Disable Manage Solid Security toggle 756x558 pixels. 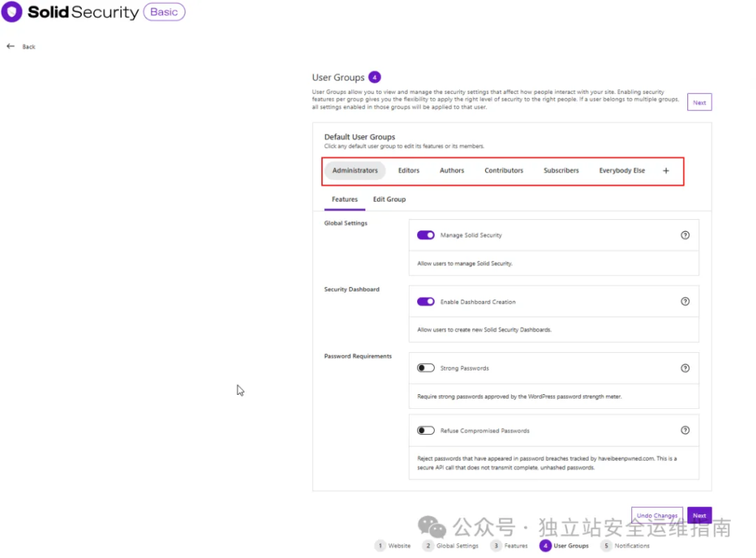426,235
